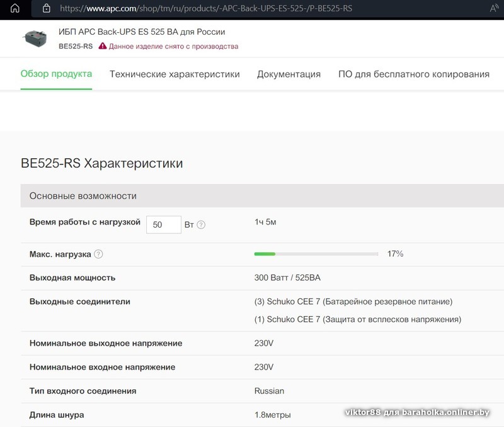Click the Длина шнура label

tap(57, 415)
